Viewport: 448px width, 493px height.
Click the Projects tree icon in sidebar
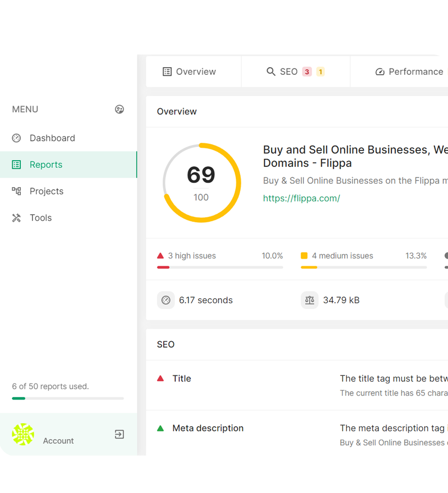(x=16, y=191)
